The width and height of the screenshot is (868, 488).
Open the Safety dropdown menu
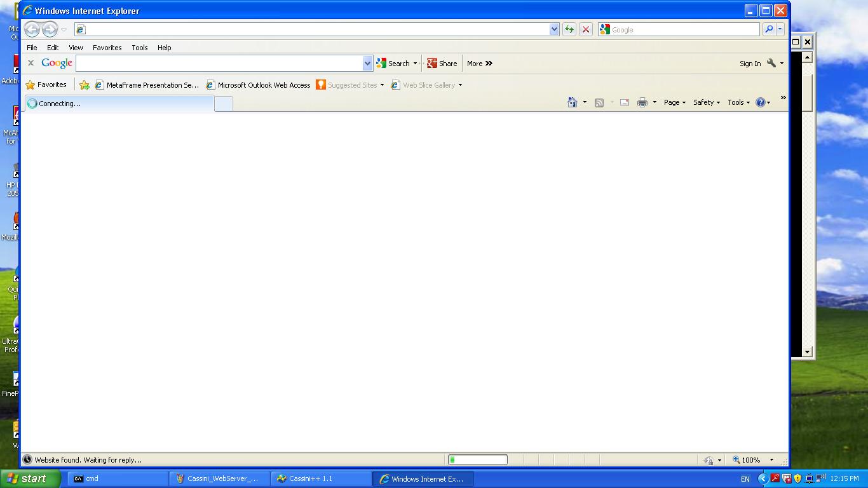706,102
